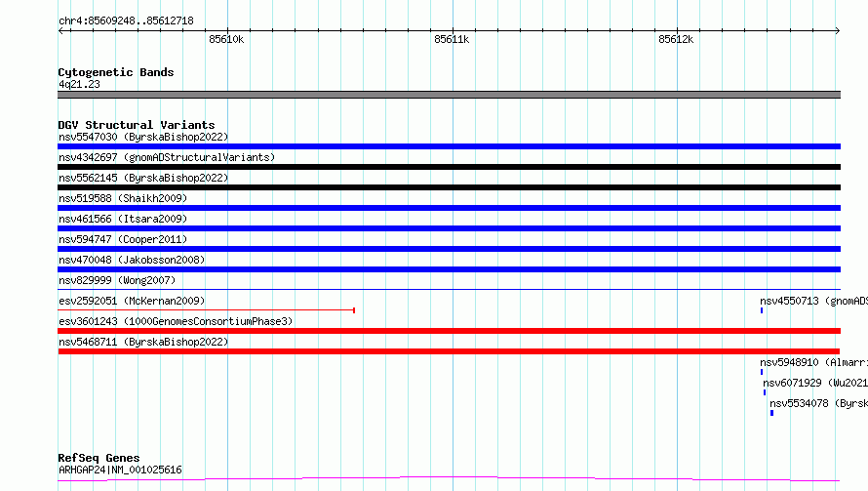Click the nsv5948910 variant label
This screenshot has width=868, height=491.
click(x=813, y=362)
